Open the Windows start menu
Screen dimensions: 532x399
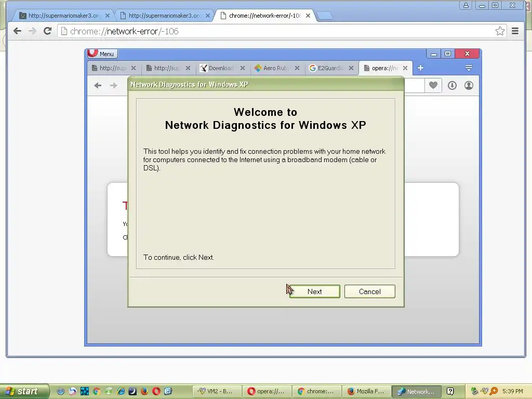click(x=24, y=392)
